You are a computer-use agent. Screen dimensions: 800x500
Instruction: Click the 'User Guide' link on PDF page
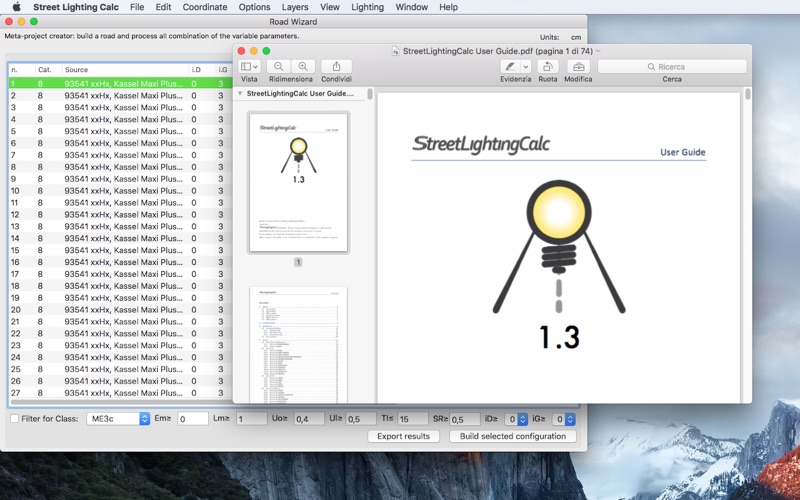click(683, 152)
